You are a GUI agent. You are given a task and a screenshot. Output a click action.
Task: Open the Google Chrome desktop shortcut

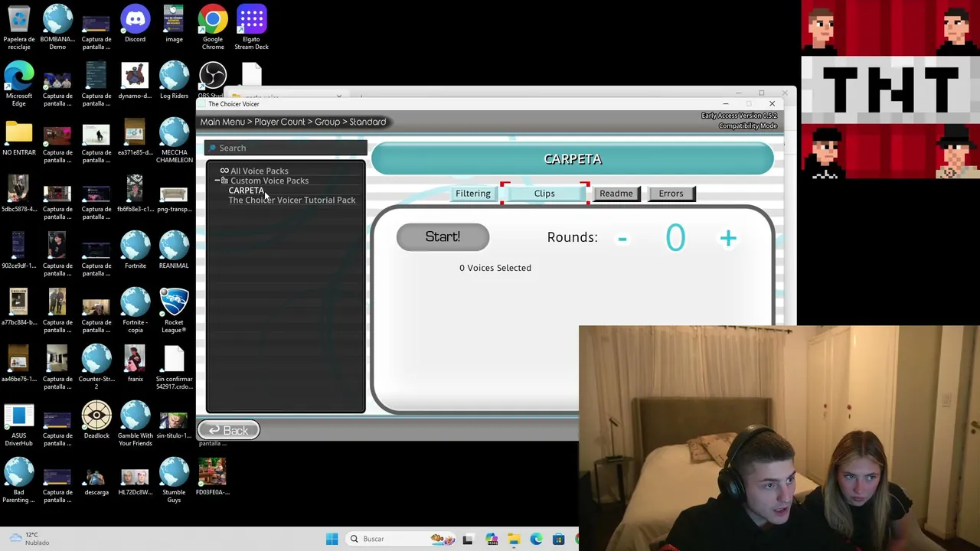click(x=213, y=28)
